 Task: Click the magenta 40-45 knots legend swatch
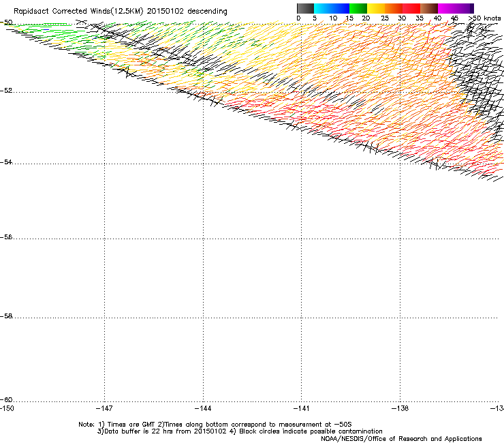click(447, 8)
